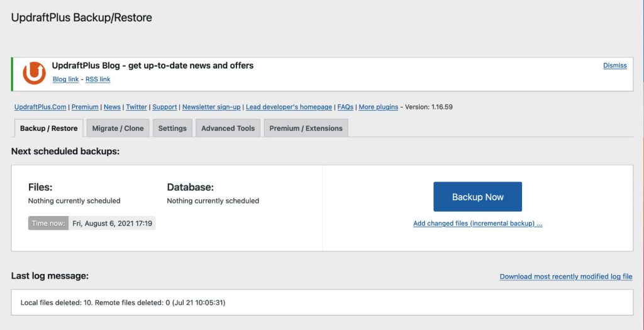Click Add changed files (incremental backup) link
Image resolution: width=644 pixels, height=330 pixels.
[478, 224]
